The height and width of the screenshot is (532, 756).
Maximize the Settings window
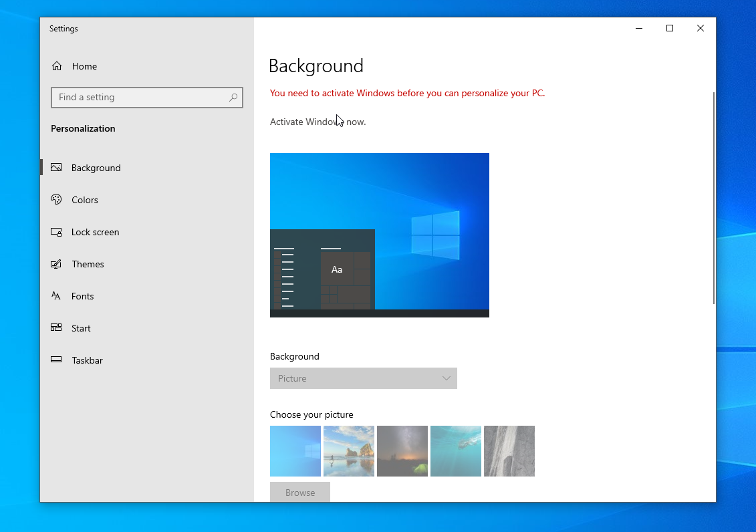[670, 29]
